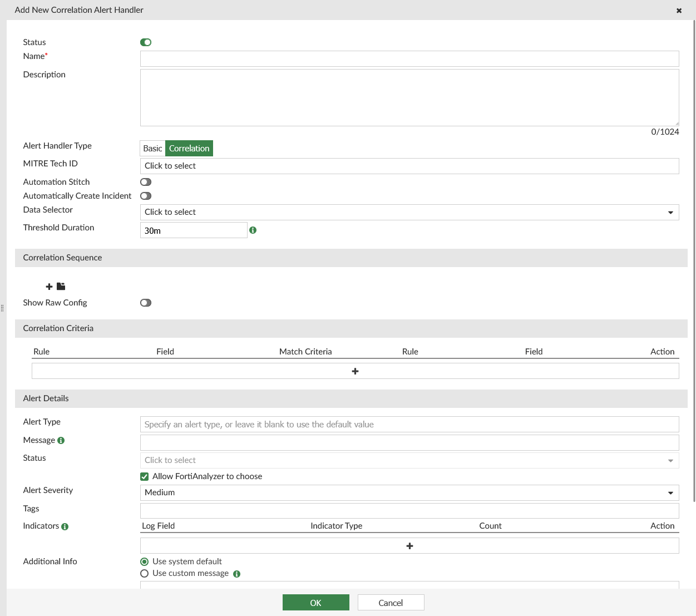Select the Correlation handler type
The width and height of the screenshot is (696, 616).
189,149
